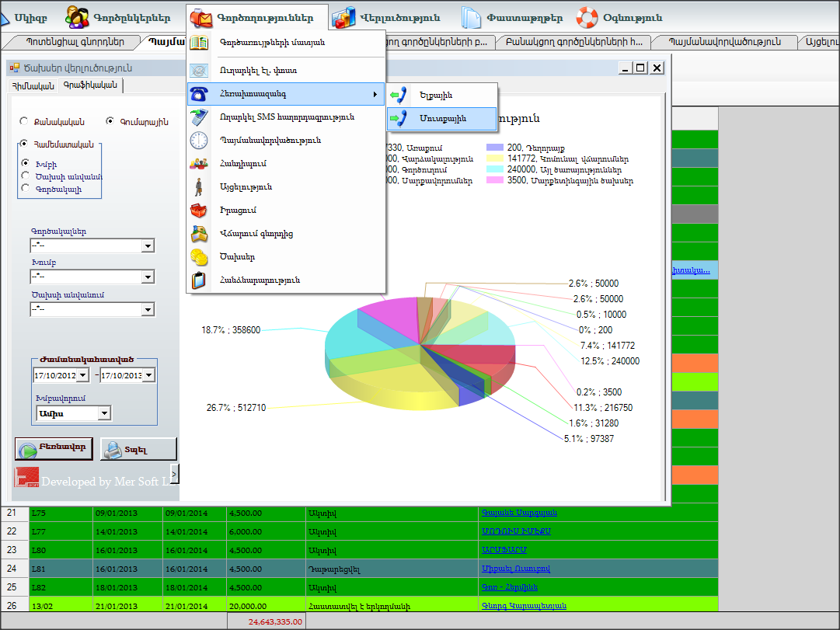Click the Վճարում գնորդից payment icon
Screen dimensions: 840x630
199,234
